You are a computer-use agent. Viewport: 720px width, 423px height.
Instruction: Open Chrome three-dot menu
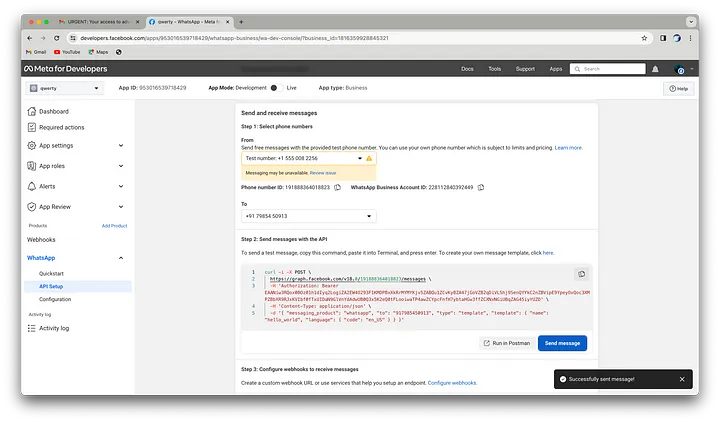click(x=690, y=38)
